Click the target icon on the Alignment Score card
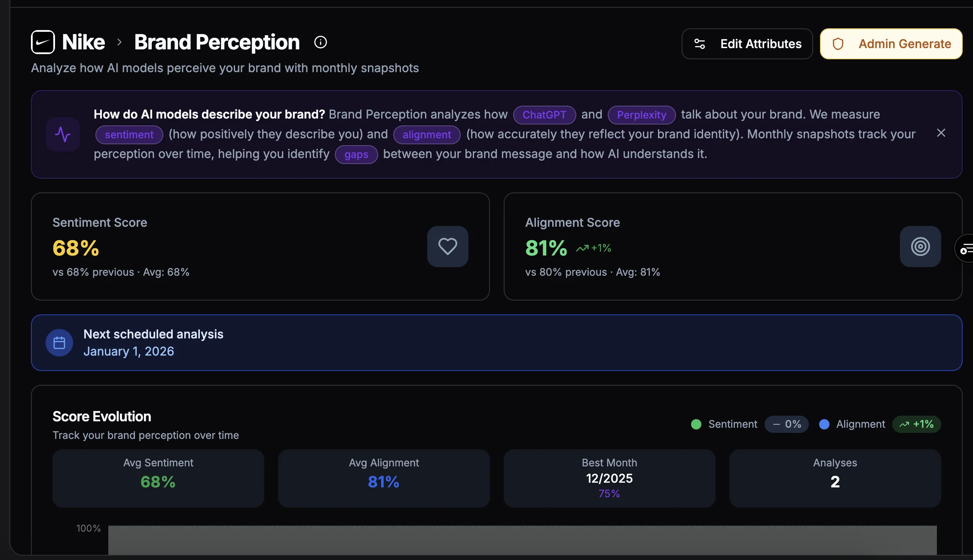 920,247
